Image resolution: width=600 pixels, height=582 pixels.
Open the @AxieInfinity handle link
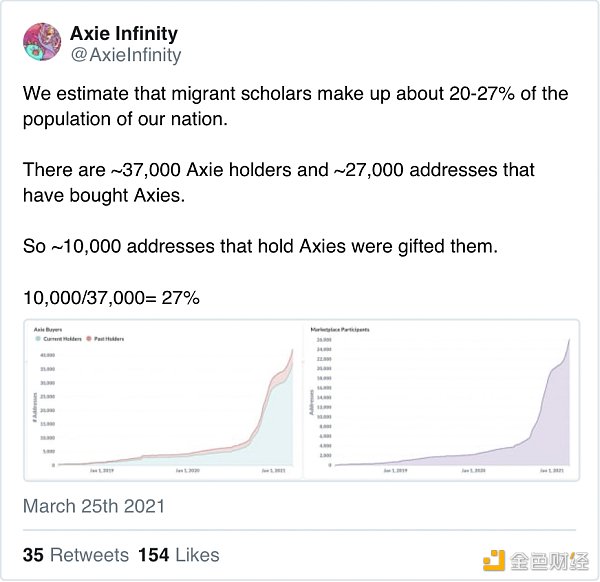[126, 55]
